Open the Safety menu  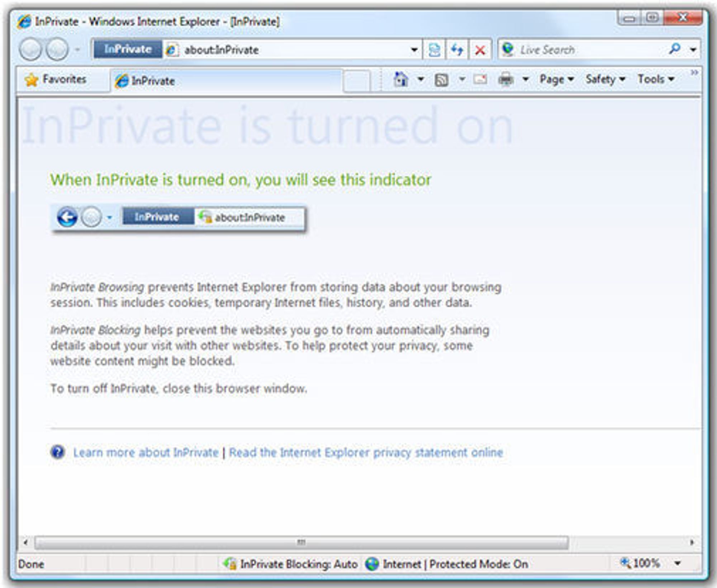tap(606, 79)
